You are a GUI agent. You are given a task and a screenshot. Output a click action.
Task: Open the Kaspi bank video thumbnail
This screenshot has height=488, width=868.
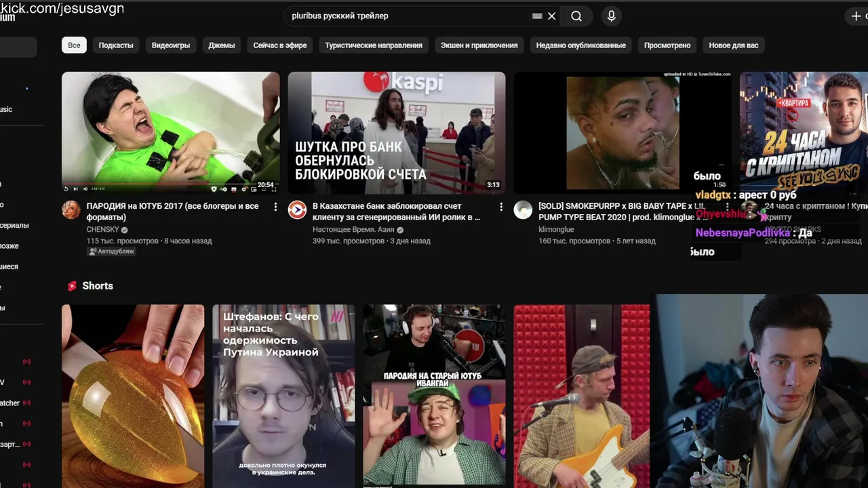tap(397, 133)
